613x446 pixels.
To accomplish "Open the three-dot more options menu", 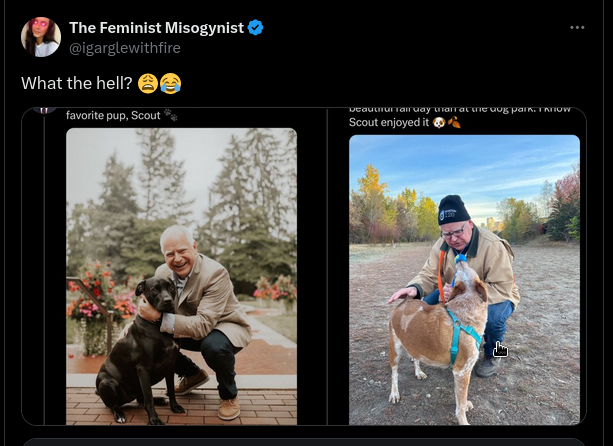I will [577, 28].
